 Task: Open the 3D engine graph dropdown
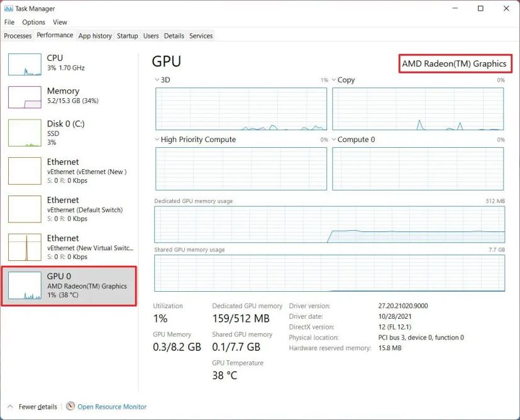pos(157,80)
